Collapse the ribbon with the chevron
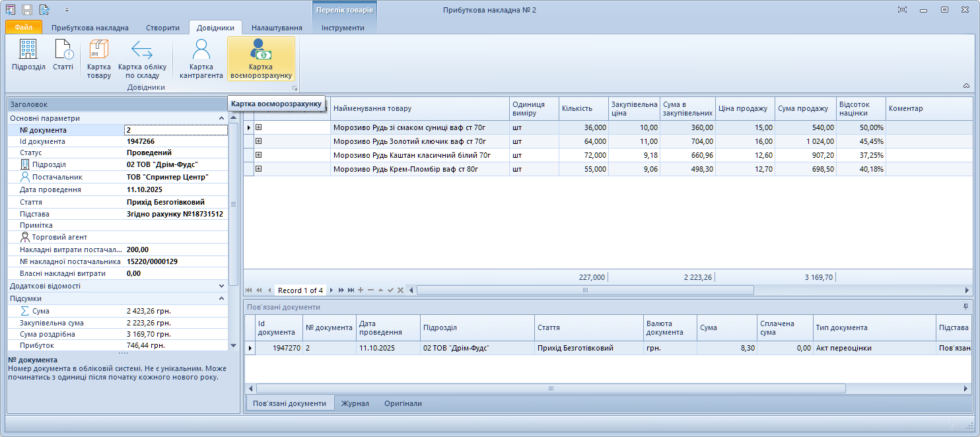This screenshot has height=437, width=980. pos(966,86)
